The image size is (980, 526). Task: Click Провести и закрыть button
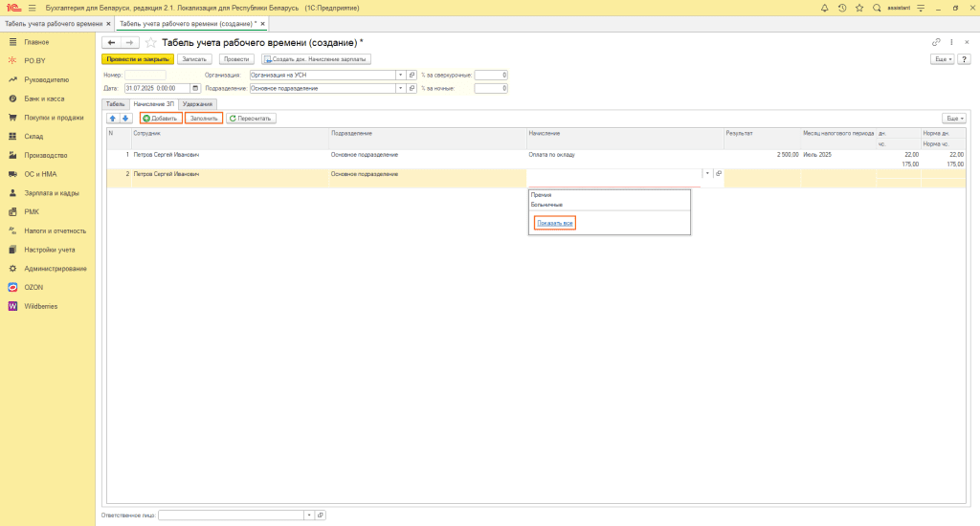138,59
